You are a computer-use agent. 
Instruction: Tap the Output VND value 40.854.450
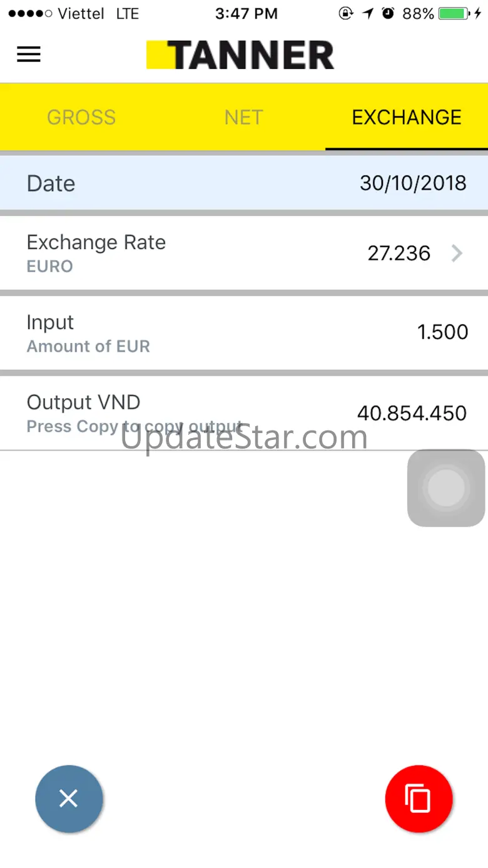tap(412, 413)
